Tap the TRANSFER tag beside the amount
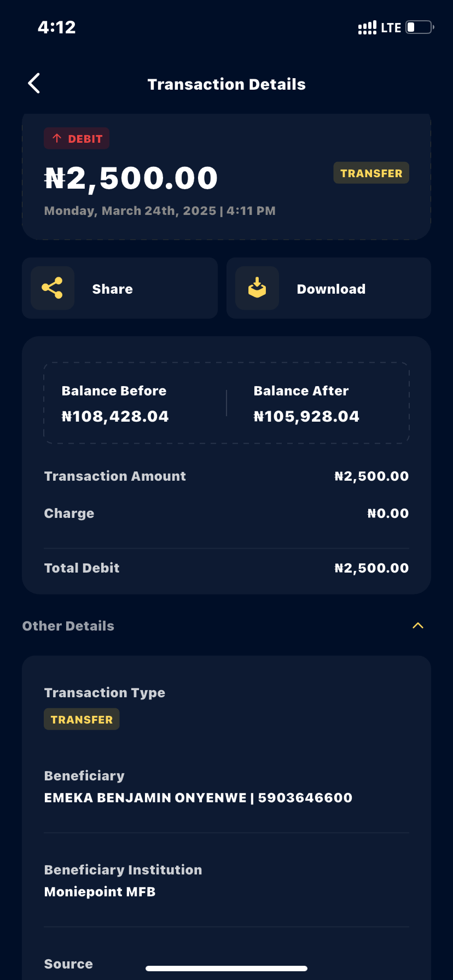This screenshot has height=980, width=453. [x=371, y=173]
